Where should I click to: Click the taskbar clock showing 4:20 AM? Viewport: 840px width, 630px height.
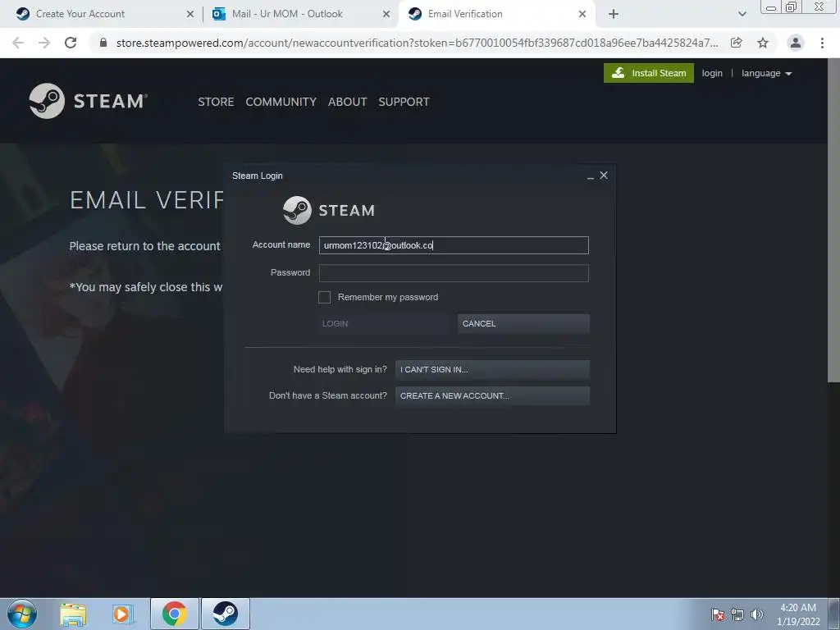pyautogui.click(x=797, y=614)
